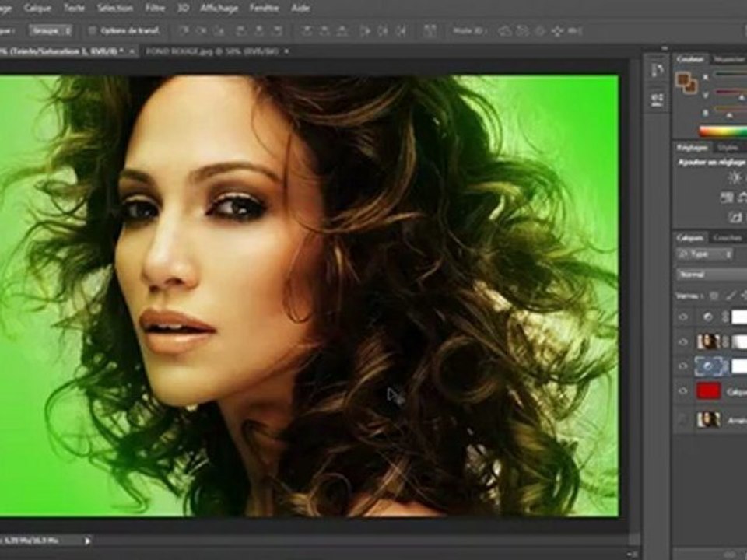Screen dimensions: 747x560
Task: Open the Aide menu
Action: (x=300, y=8)
